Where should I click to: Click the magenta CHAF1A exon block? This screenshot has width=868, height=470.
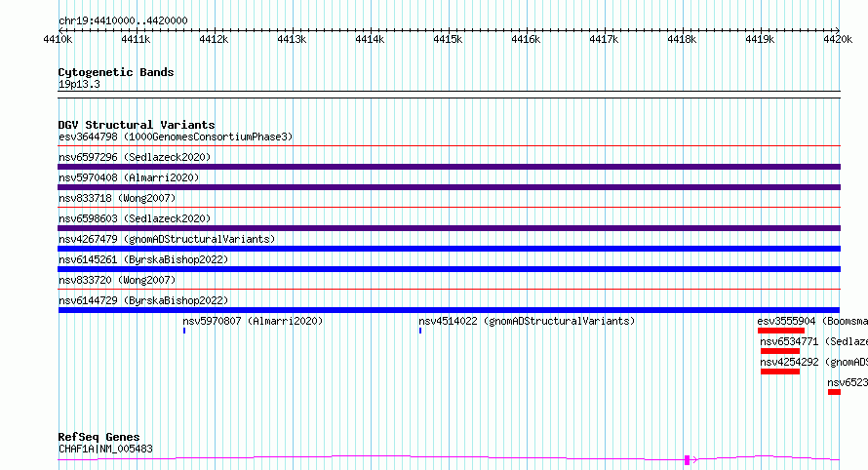coord(687,459)
